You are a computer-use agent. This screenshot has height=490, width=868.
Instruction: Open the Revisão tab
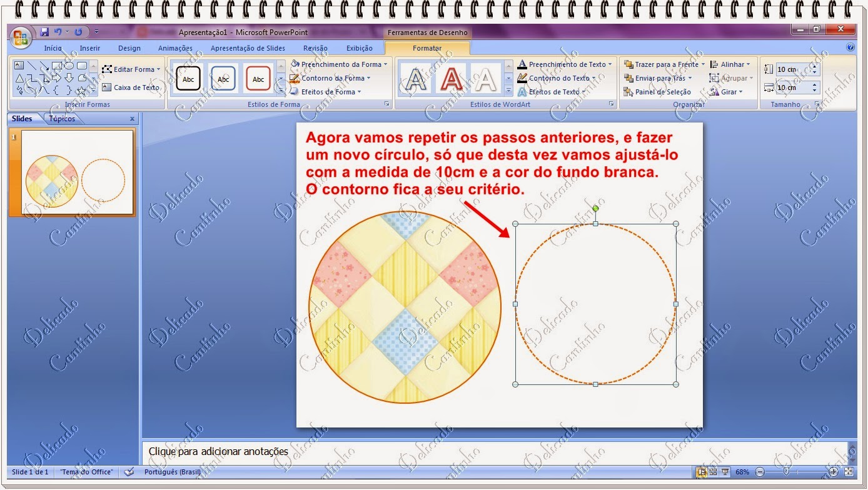tap(315, 48)
